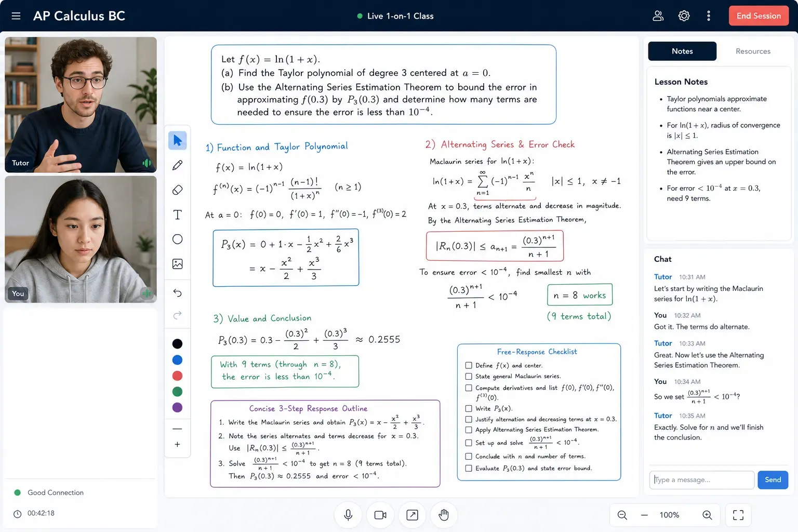The width and height of the screenshot is (798, 532).
Task: Zoom in the whiteboard
Action: 707,515
